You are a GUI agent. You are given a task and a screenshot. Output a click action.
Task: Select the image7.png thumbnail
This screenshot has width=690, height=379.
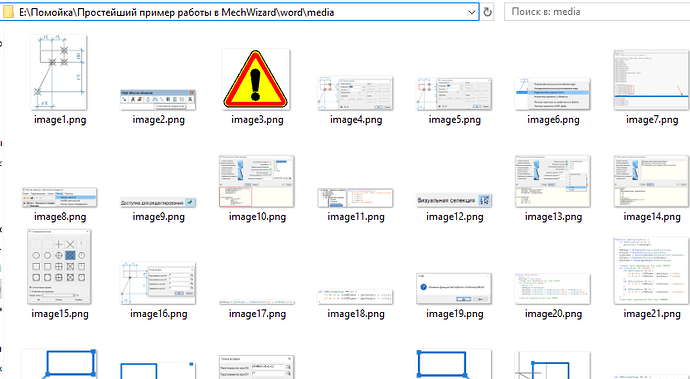click(x=651, y=80)
